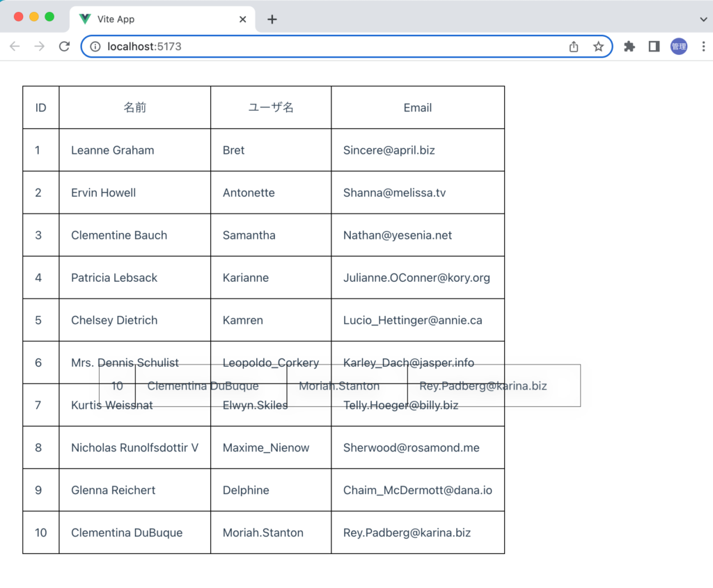
Task: Bookmark the page with the star icon
Action: coord(598,47)
